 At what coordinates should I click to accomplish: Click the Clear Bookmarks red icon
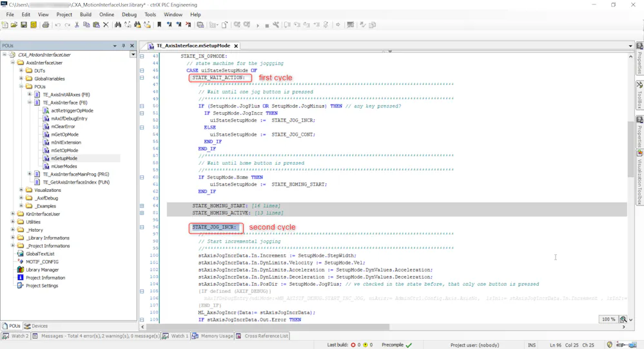coord(188,25)
